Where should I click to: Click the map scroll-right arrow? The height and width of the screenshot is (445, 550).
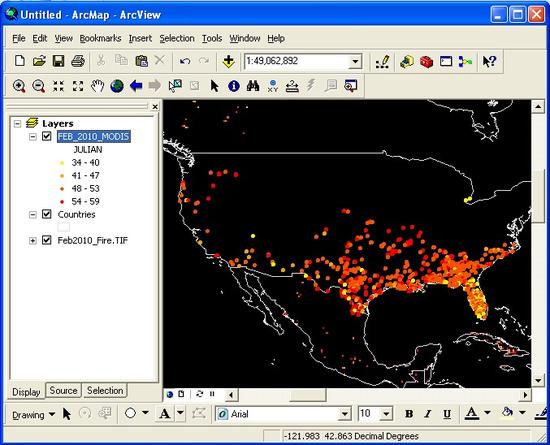(x=525, y=395)
